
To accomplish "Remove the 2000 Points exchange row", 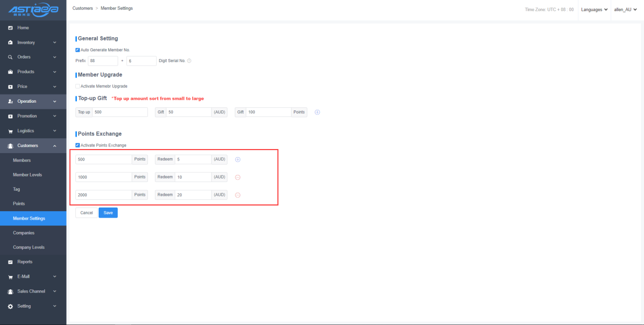I will pyautogui.click(x=237, y=195).
